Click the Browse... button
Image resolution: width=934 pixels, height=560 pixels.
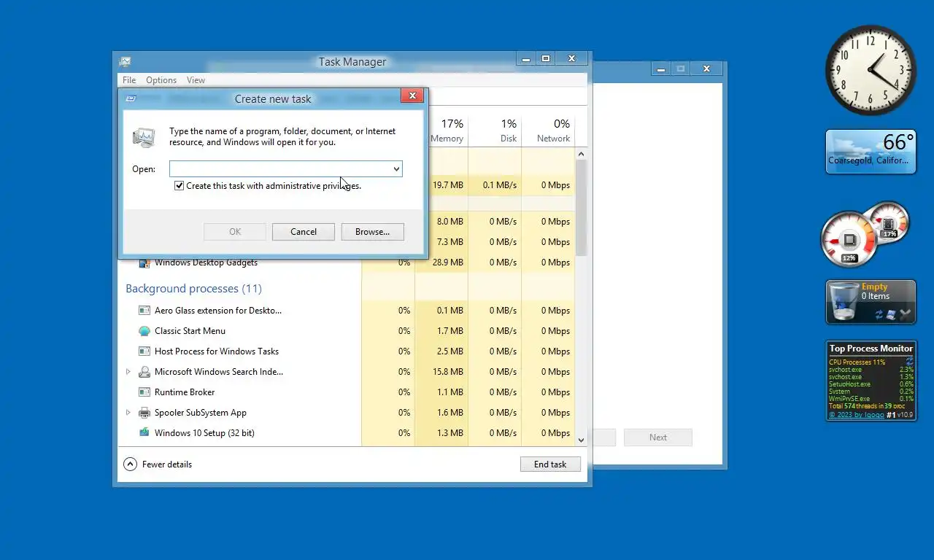tap(372, 232)
